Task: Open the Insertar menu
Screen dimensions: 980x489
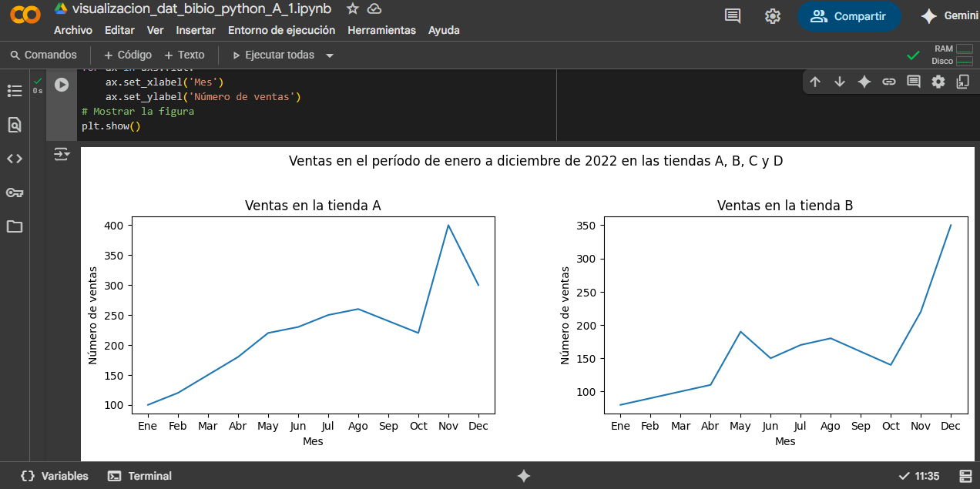Action: point(196,30)
